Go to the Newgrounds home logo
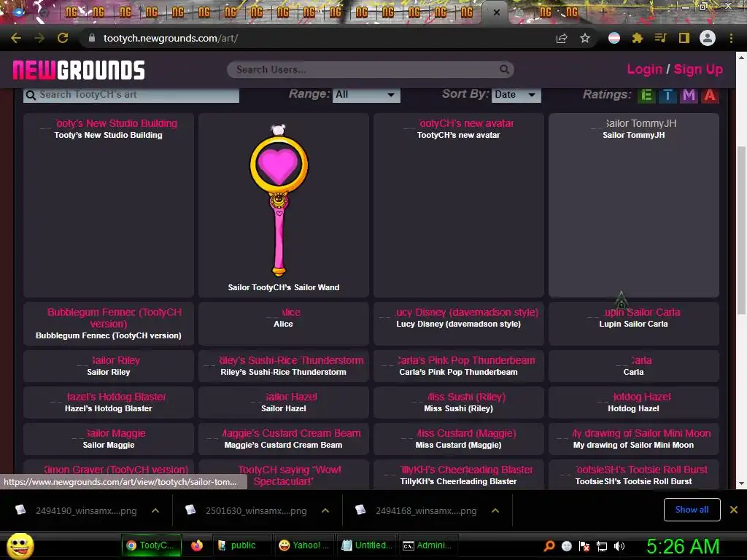This screenshot has width=747, height=560. point(79,70)
